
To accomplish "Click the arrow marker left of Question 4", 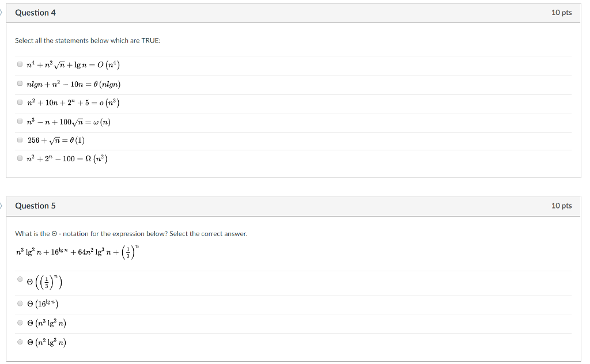I will (1, 13).
